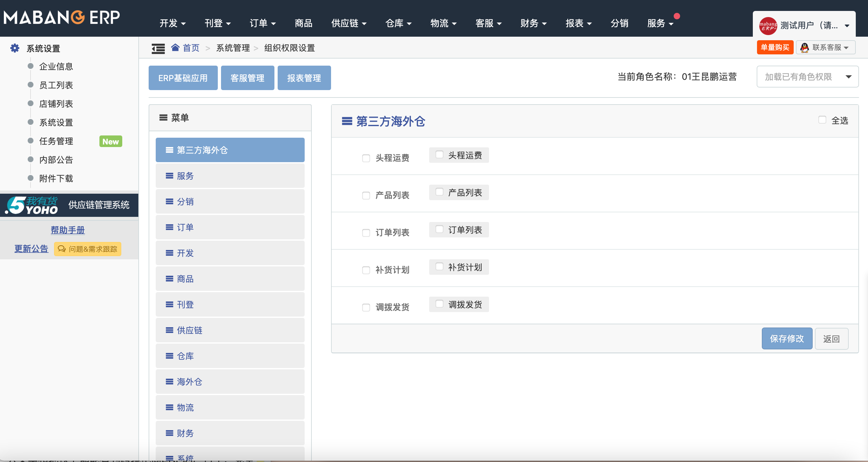The width and height of the screenshot is (868, 462).
Task: Click the MABANG ERP logo
Action: [62, 17]
